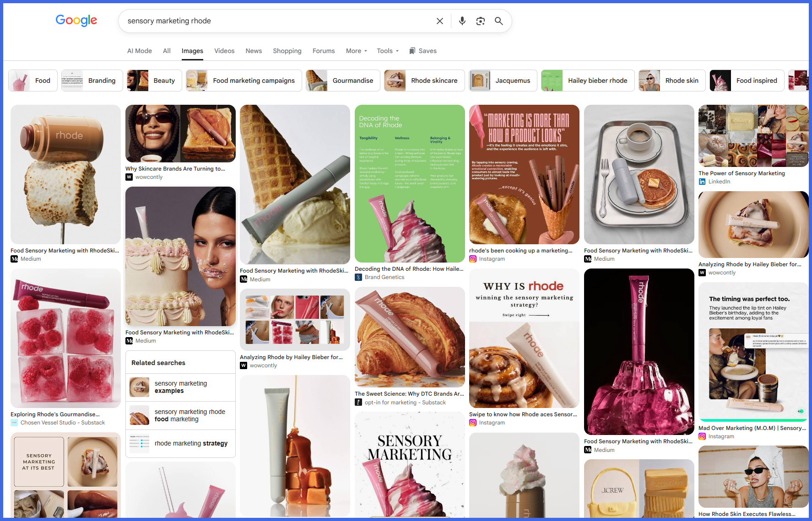Open the Tools dropdown
Viewport: 812px width, 521px height.
388,51
